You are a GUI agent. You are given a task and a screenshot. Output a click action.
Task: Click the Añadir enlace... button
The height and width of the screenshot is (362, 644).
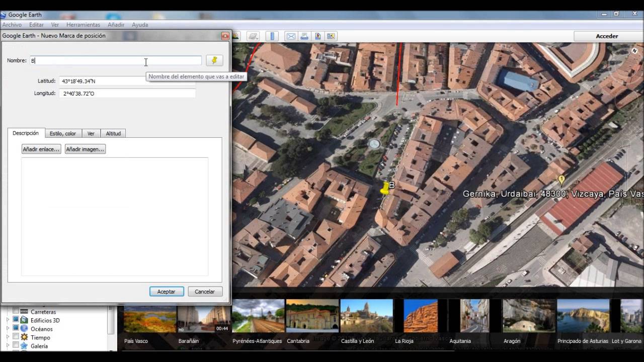pos(41,149)
